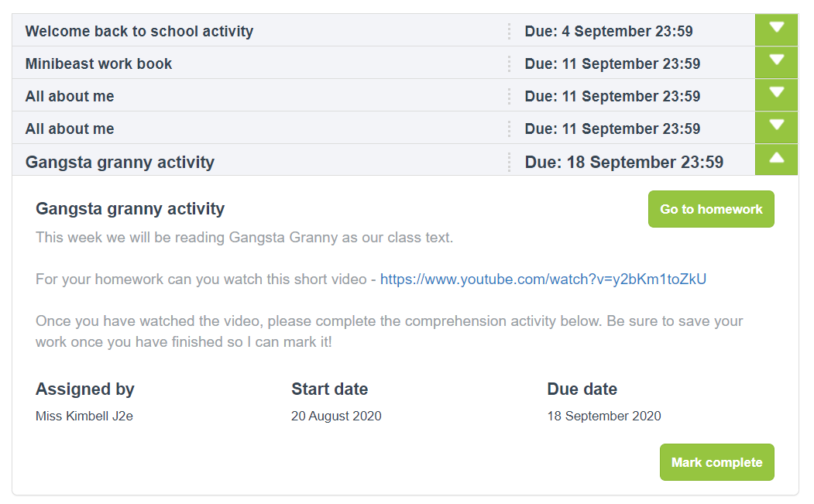Select the Minibeast work book row title
This screenshot has width=814, height=504.
pos(98,64)
